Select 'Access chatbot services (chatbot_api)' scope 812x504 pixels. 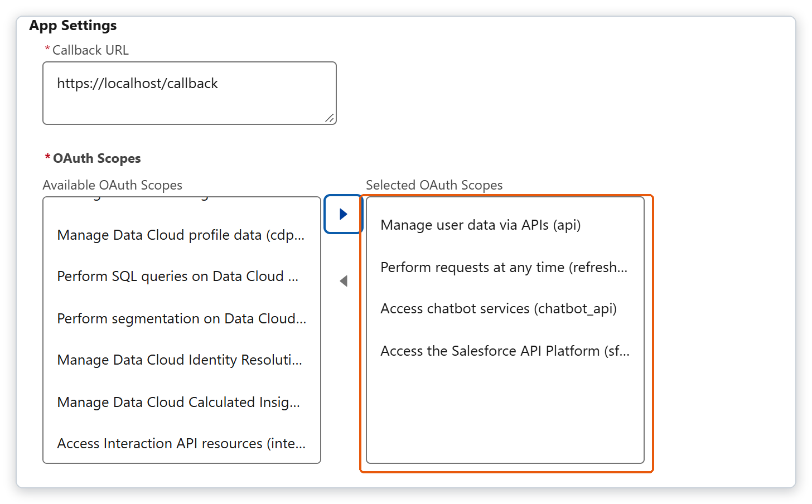coord(505,309)
